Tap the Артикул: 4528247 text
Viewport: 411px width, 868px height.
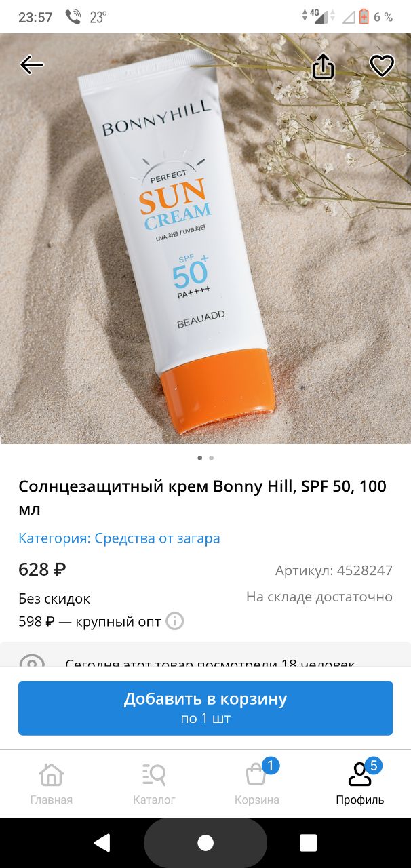pyautogui.click(x=334, y=570)
